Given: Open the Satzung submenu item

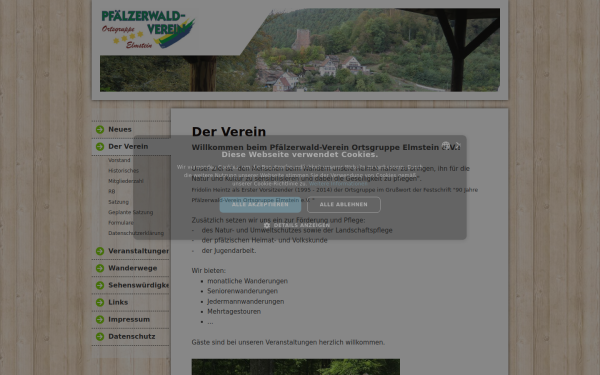Looking at the screenshot, I should click(x=118, y=202).
